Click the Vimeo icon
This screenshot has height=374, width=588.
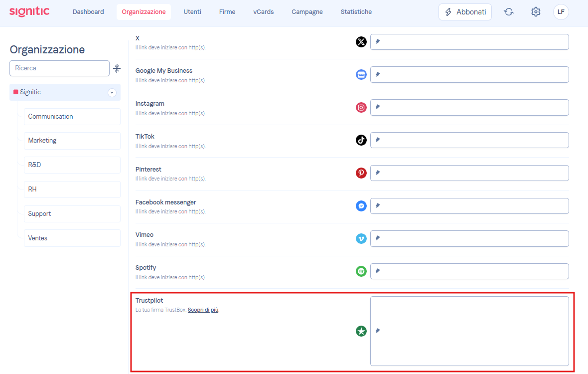[361, 238]
